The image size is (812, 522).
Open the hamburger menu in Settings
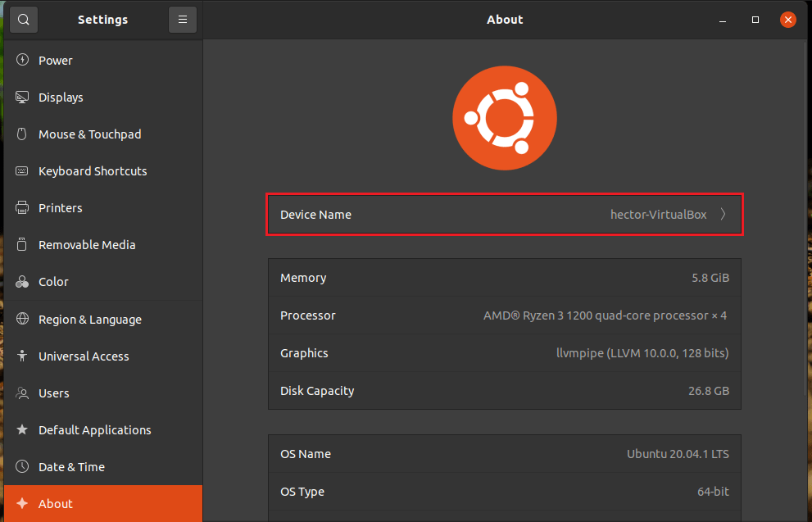[182, 19]
